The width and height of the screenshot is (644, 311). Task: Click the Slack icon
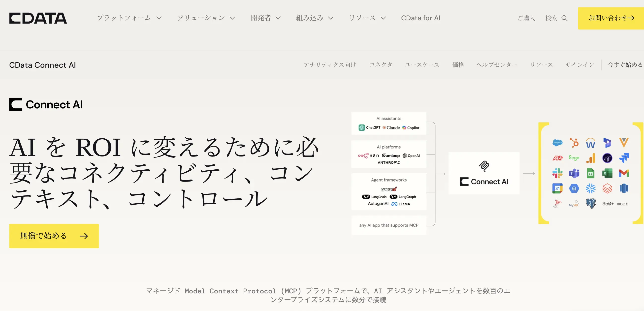(x=557, y=173)
